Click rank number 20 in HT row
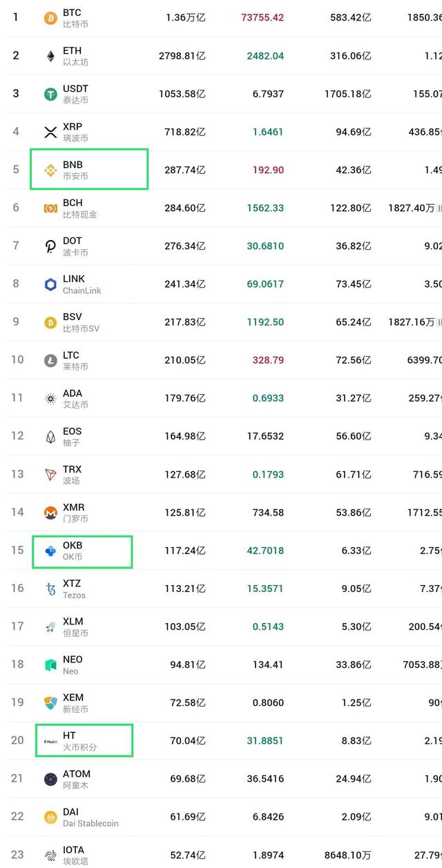442x868 pixels. coord(17,740)
